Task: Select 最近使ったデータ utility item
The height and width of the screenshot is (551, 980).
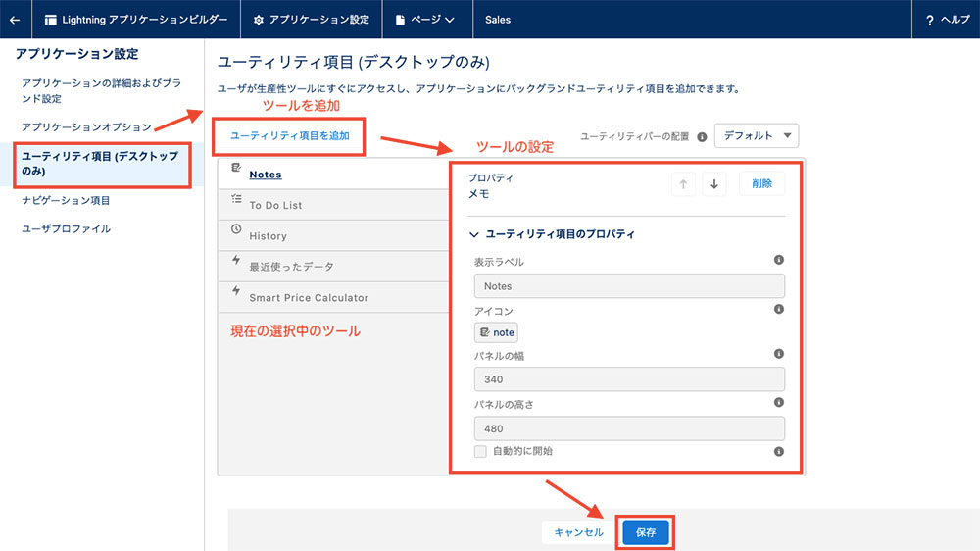Action: point(334,267)
